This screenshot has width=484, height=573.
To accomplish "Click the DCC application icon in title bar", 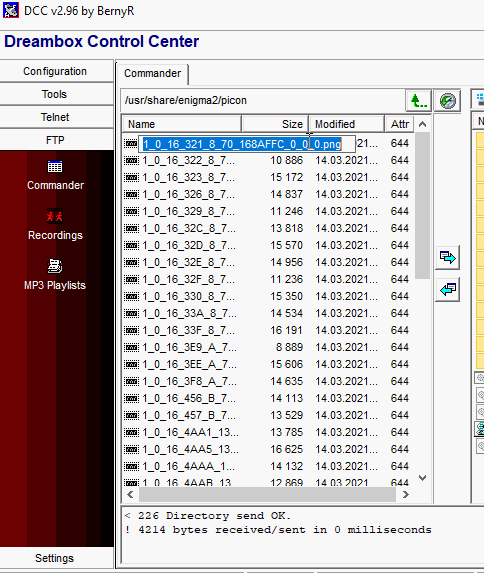I will (x=11, y=10).
